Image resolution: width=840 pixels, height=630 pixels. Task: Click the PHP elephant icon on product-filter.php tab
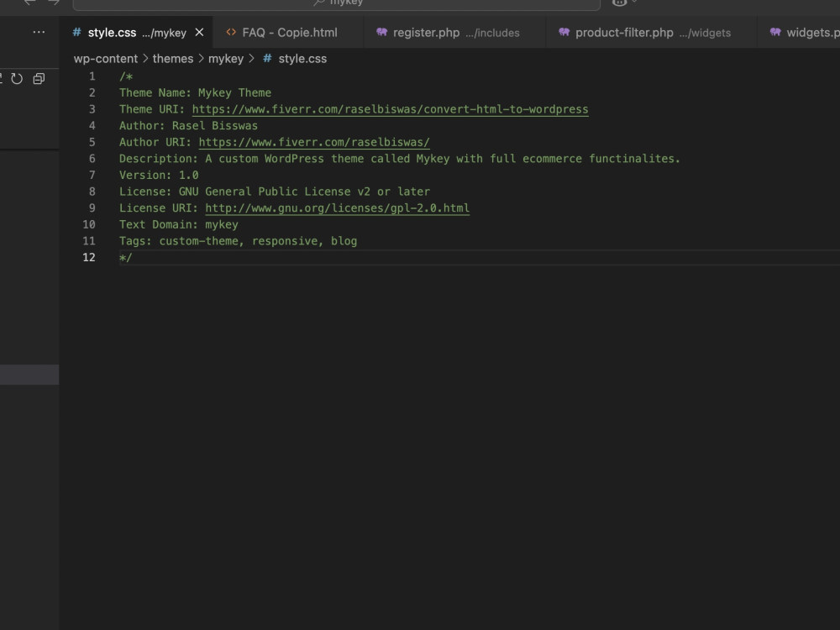(564, 32)
